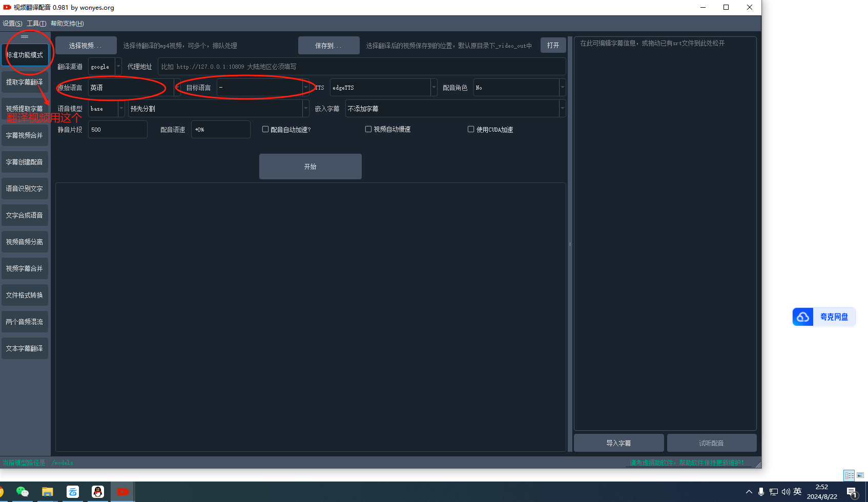Open the 目标语言 dropdown
The height and width of the screenshot is (502, 868).
306,88
